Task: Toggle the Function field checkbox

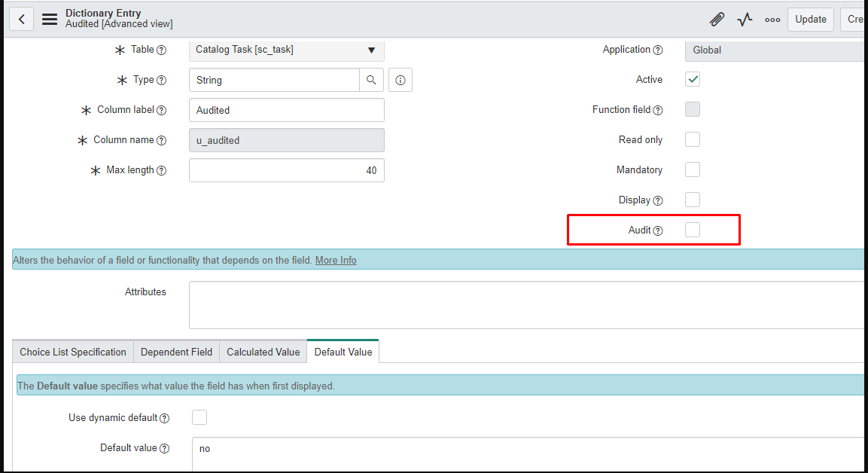Action: [693, 109]
